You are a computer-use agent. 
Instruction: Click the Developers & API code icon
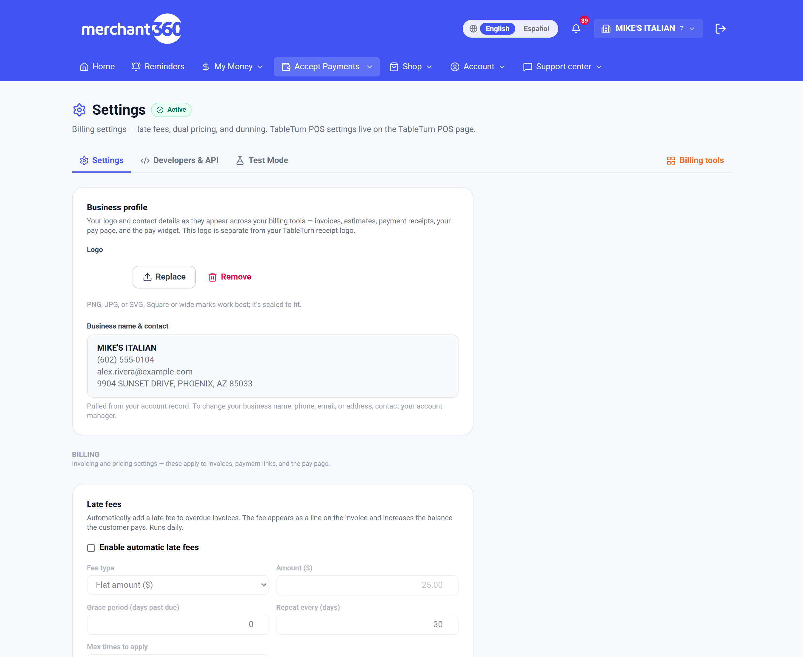[145, 161]
